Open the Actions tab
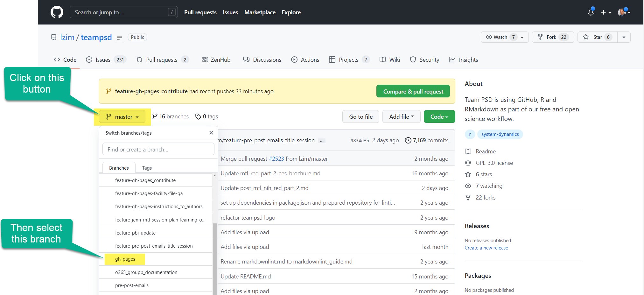Screen dimensions: 644x295 click(305, 60)
